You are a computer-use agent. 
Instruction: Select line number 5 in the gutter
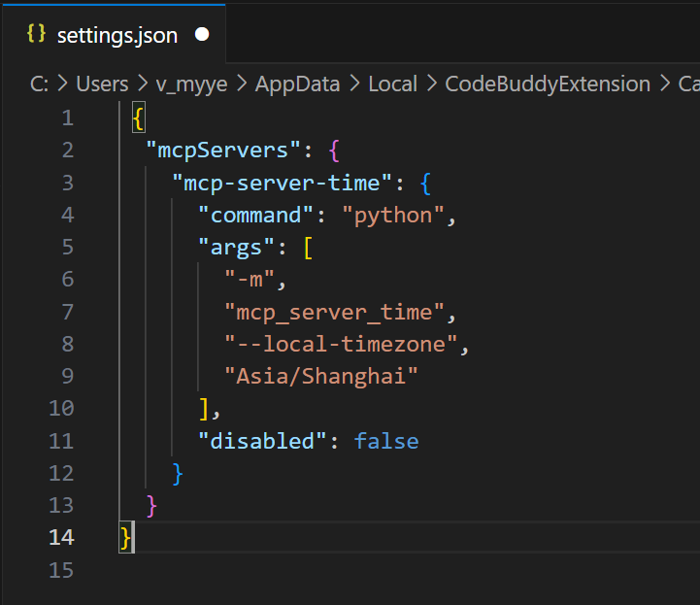(66, 247)
